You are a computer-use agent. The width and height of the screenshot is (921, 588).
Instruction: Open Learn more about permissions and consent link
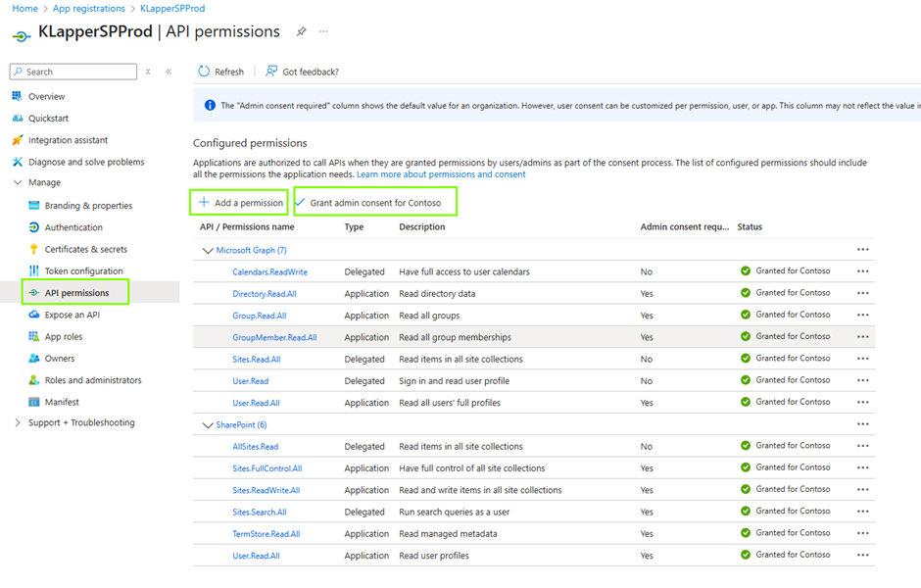click(x=441, y=174)
